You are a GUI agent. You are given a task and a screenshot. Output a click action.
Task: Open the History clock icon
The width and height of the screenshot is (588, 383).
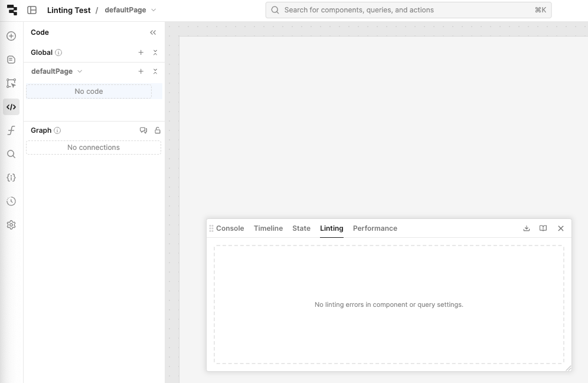(x=11, y=201)
